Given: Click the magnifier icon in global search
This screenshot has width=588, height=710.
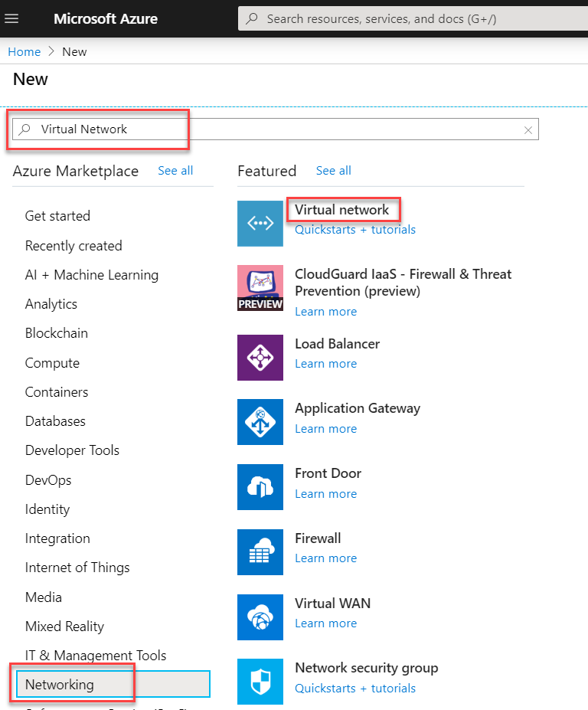Looking at the screenshot, I should click(252, 18).
